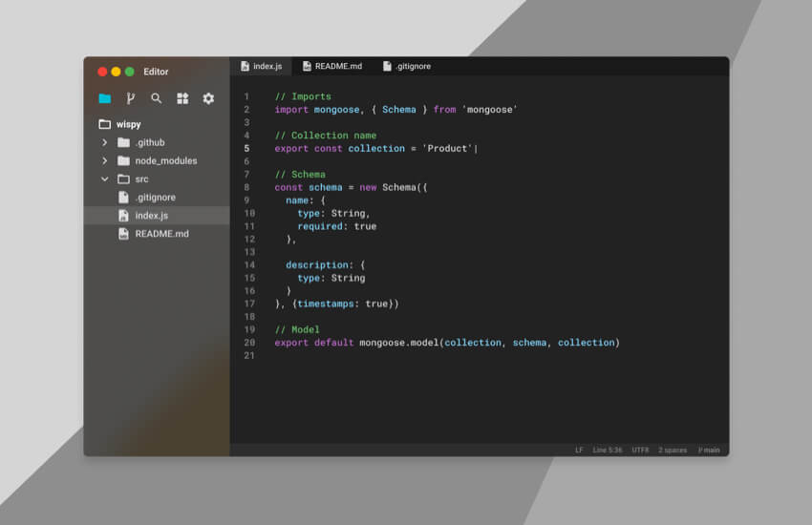Open the extensions panel icon
This screenshot has height=525, width=812.
(182, 98)
